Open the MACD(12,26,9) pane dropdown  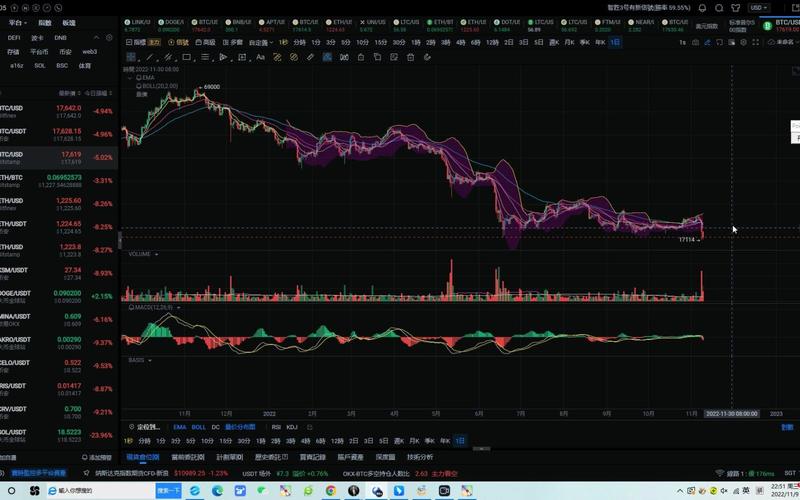178,308
